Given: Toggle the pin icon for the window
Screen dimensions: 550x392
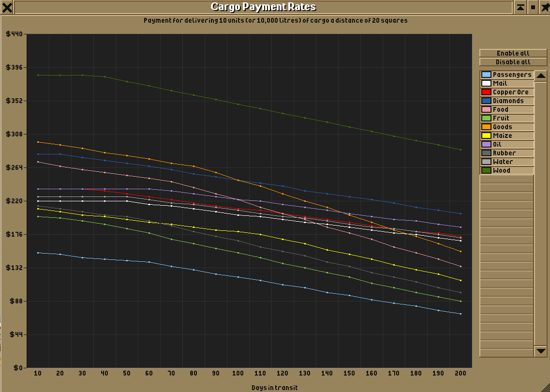Looking at the screenshot, I should [x=544, y=7].
